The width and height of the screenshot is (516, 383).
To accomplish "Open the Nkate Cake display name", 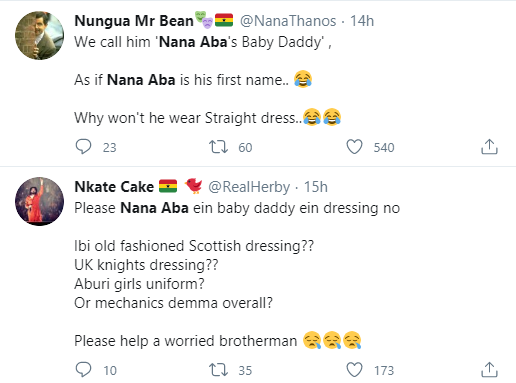I will coord(114,187).
